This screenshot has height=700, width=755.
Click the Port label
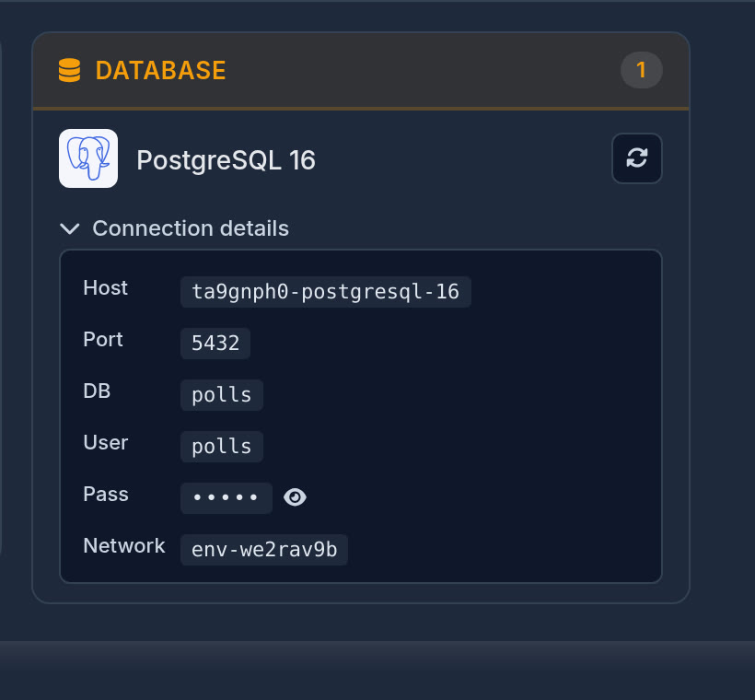(x=103, y=340)
